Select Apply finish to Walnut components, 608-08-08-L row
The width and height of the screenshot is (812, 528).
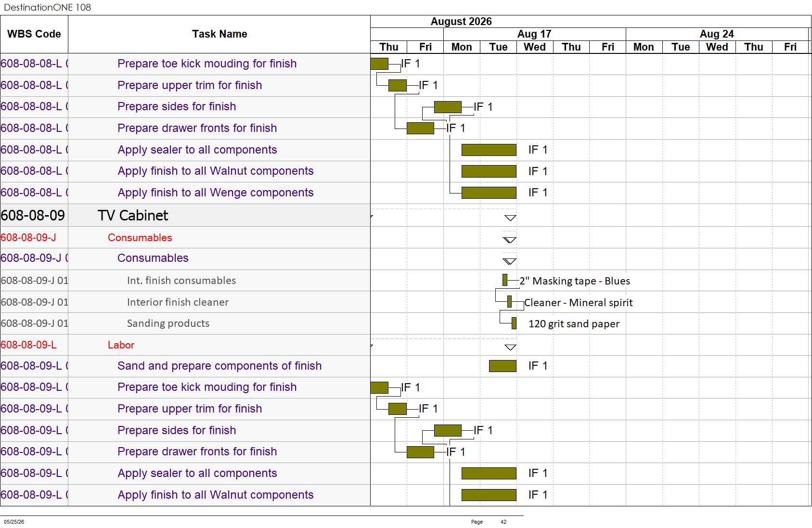pyautogui.click(x=216, y=171)
